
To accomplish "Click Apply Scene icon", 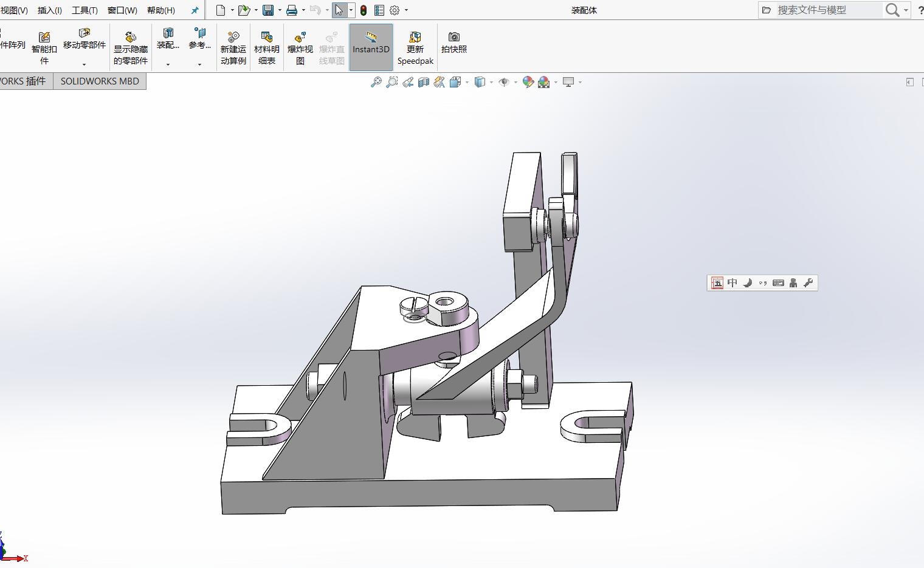I will pos(544,82).
